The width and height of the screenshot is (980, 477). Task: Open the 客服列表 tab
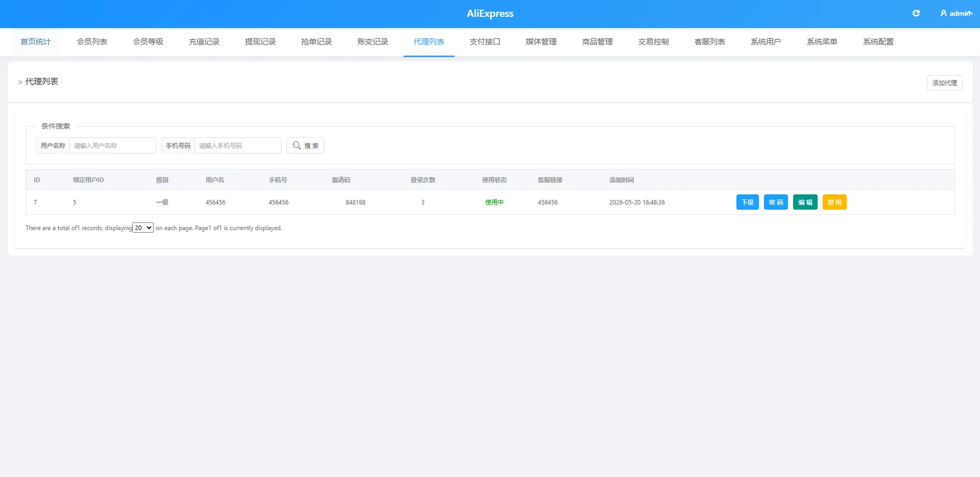(709, 42)
